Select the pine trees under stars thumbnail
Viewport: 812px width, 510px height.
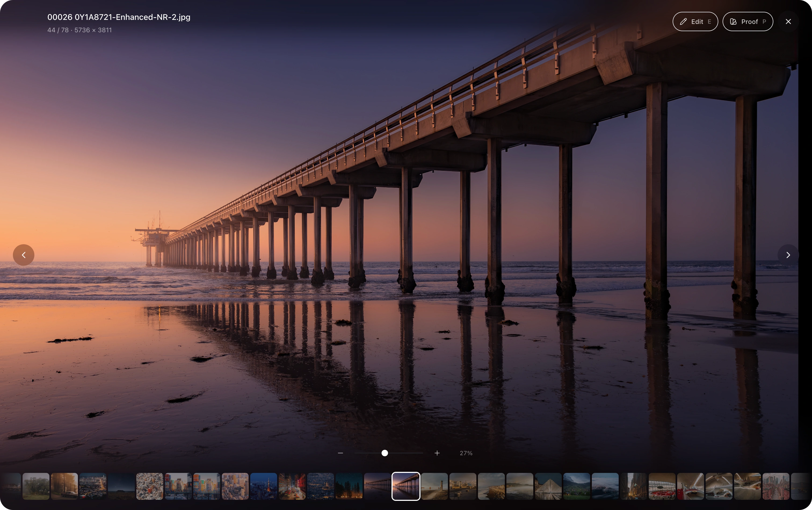pos(349,486)
